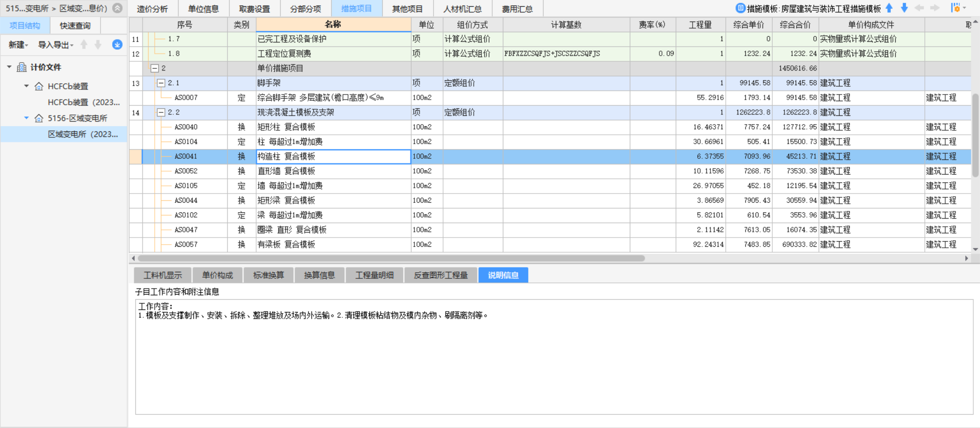Select the 快速查询 panel tab

[x=75, y=26]
